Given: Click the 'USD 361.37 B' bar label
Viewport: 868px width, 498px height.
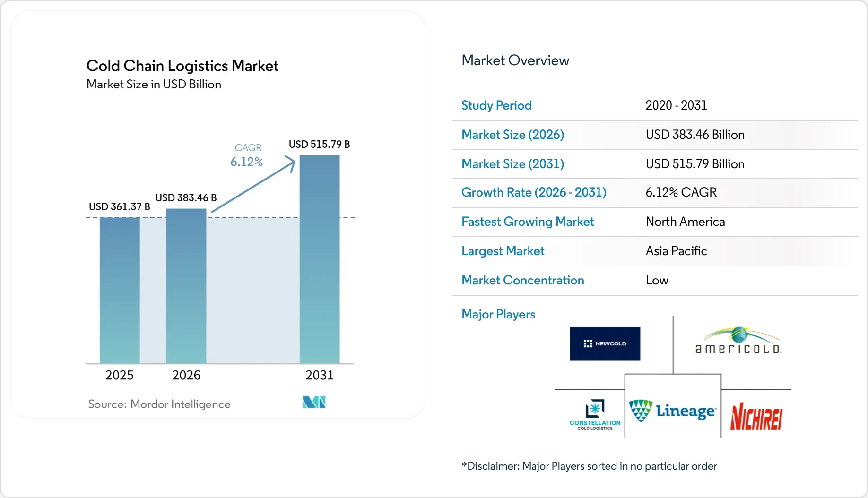Looking at the screenshot, I should [x=120, y=206].
